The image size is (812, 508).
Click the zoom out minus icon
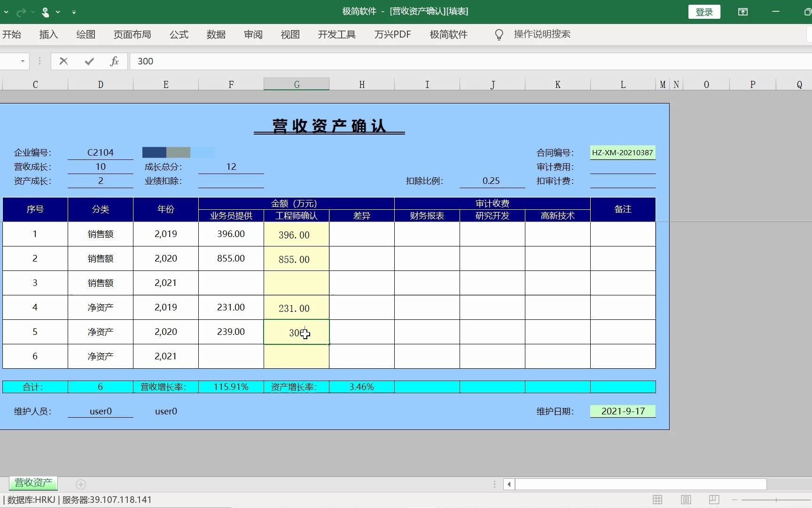click(735, 500)
